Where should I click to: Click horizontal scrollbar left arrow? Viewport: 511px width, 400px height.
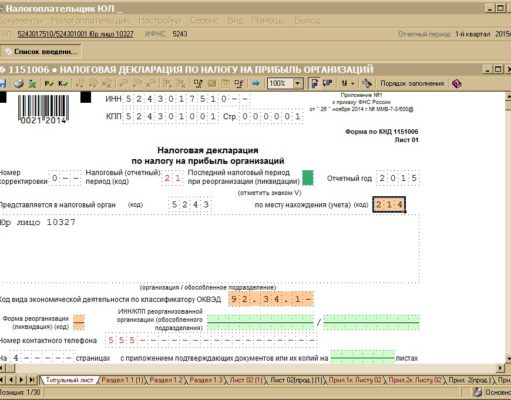coord(2,368)
